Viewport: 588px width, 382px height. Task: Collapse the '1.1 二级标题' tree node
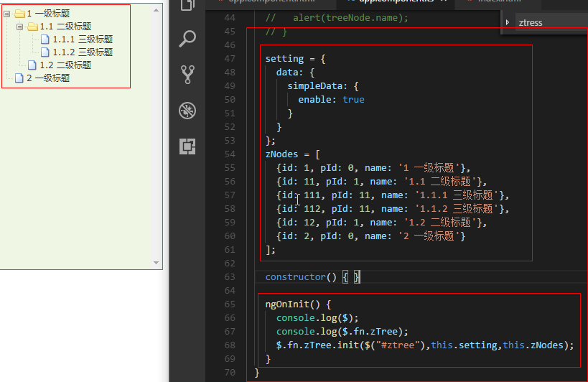(x=20, y=27)
